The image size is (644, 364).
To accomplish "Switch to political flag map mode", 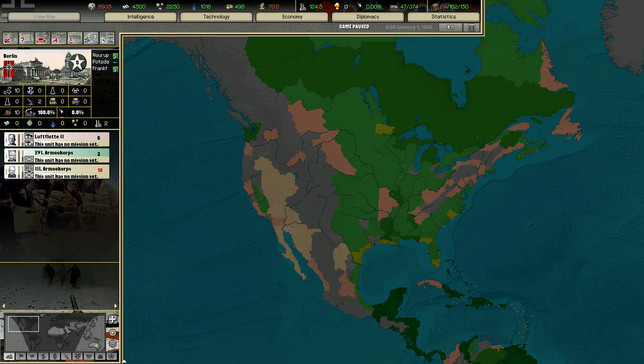I will 20,356.
